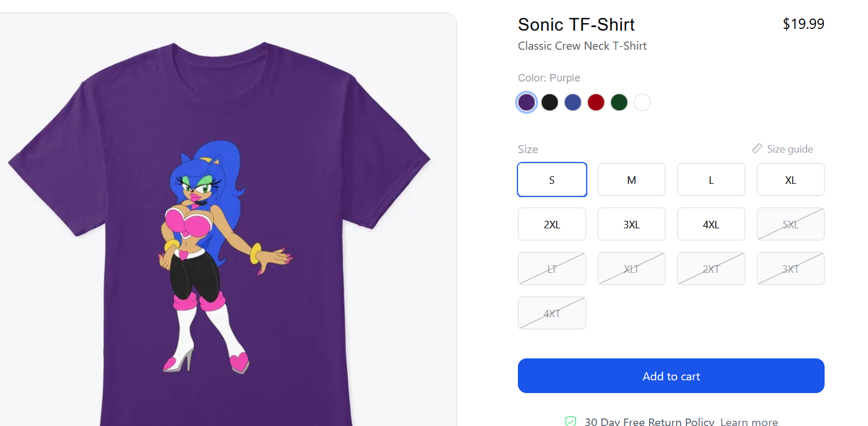Image resolution: width=868 pixels, height=426 pixels.
Task: Open the Size guide link
Action: (790, 149)
